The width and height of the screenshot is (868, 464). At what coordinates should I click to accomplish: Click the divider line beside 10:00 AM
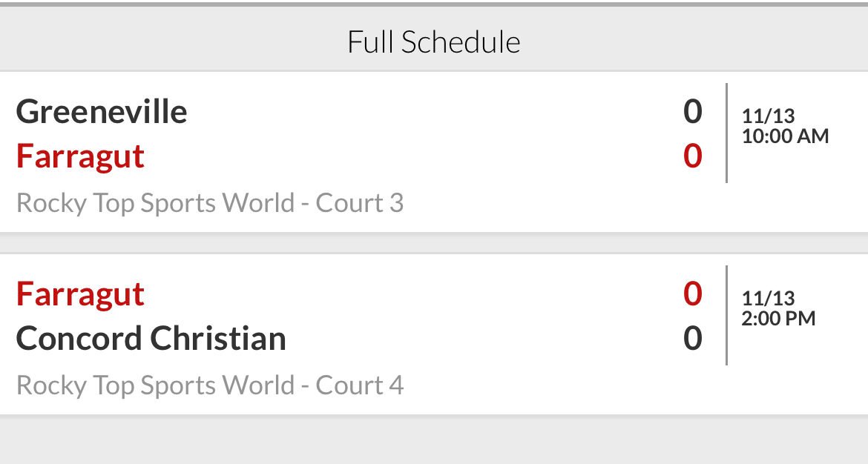[x=726, y=133]
